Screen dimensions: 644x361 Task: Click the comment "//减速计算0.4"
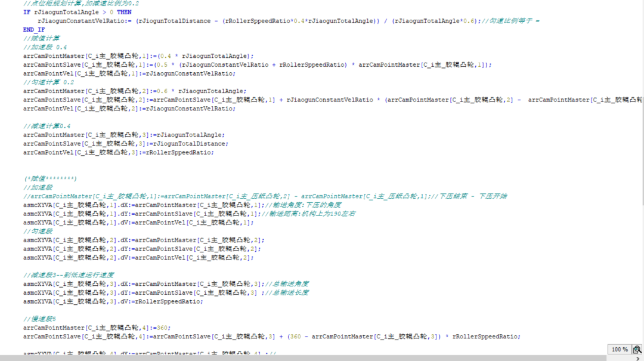coord(47,126)
